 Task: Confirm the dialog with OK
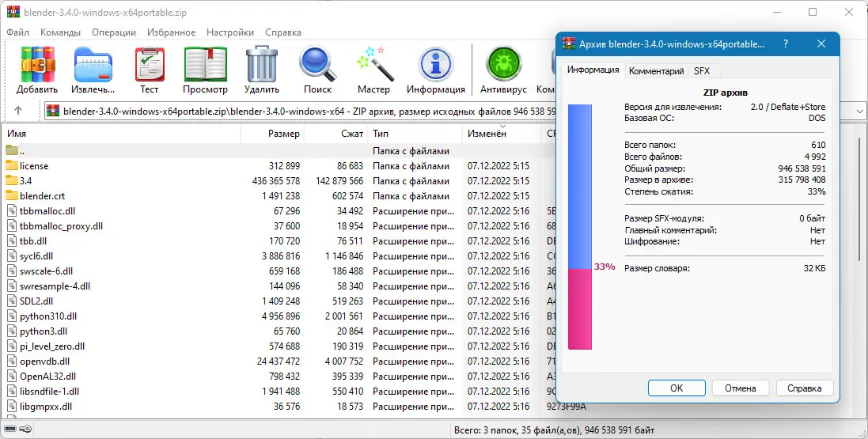(x=677, y=388)
